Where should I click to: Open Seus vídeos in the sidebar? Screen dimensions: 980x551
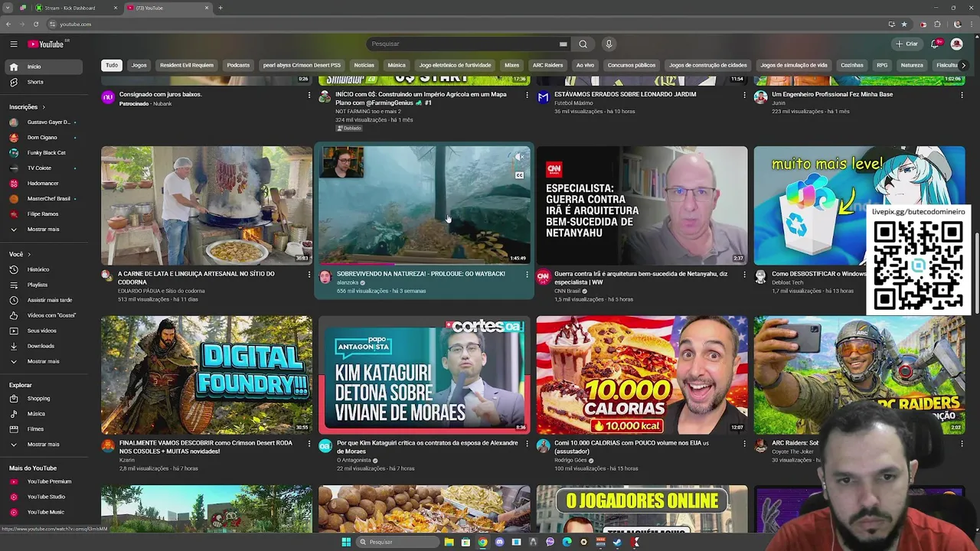click(43, 331)
